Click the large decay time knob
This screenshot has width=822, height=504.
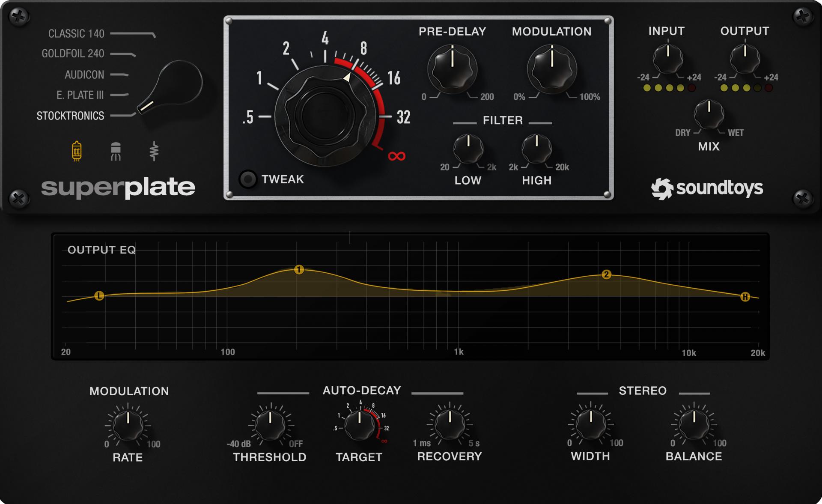pyautogui.click(x=326, y=116)
